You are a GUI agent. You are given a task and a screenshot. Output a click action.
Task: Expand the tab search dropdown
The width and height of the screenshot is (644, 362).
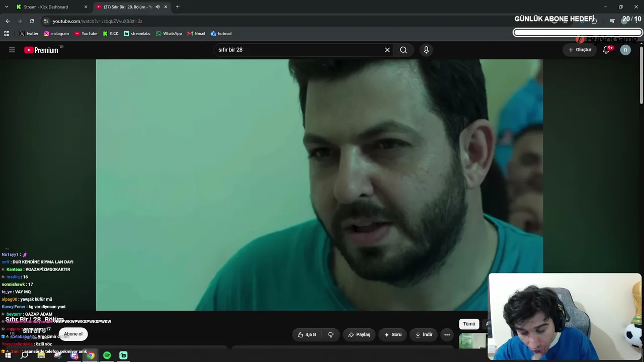click(7, 7)
